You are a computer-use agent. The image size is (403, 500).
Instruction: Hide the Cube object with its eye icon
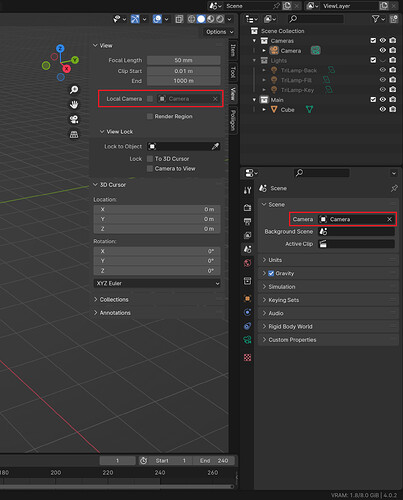coord(383,109)
